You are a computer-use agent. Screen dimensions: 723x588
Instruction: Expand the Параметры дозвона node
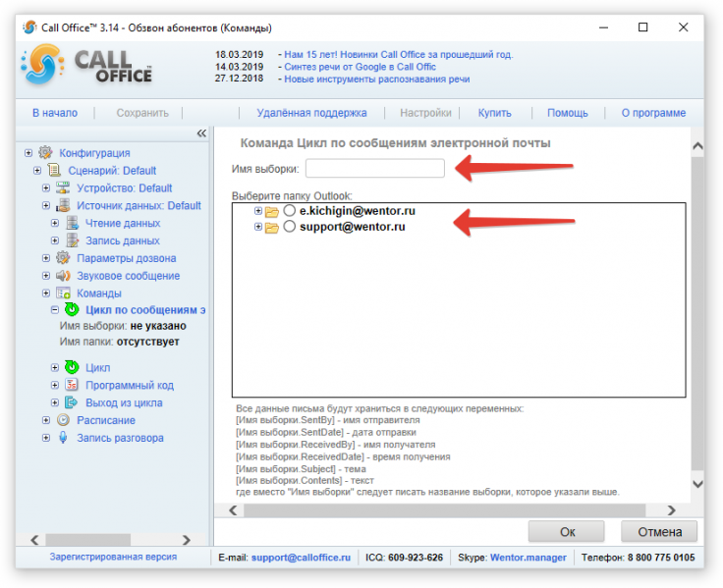pyautogui.click(x=46, y=258)
